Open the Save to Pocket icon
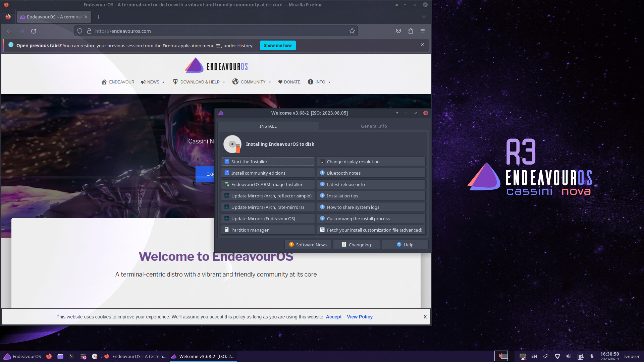 398,31
